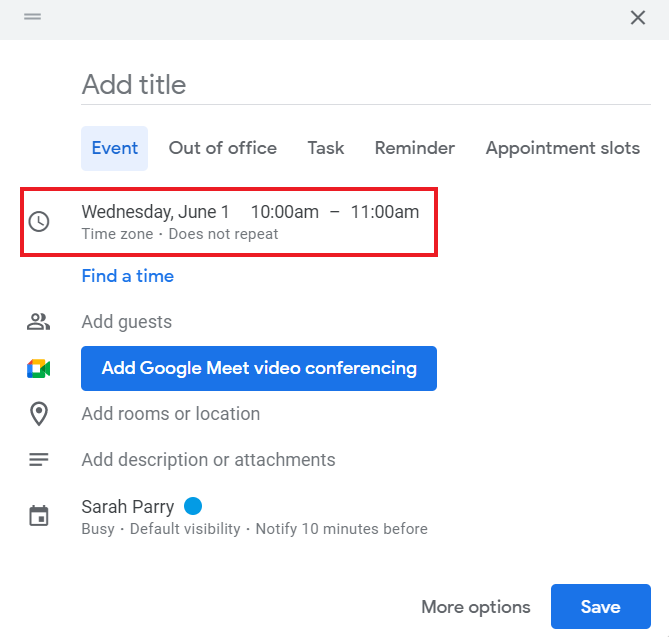
Task: Switch to Appointment slots tab
Action: pos(563,148)
